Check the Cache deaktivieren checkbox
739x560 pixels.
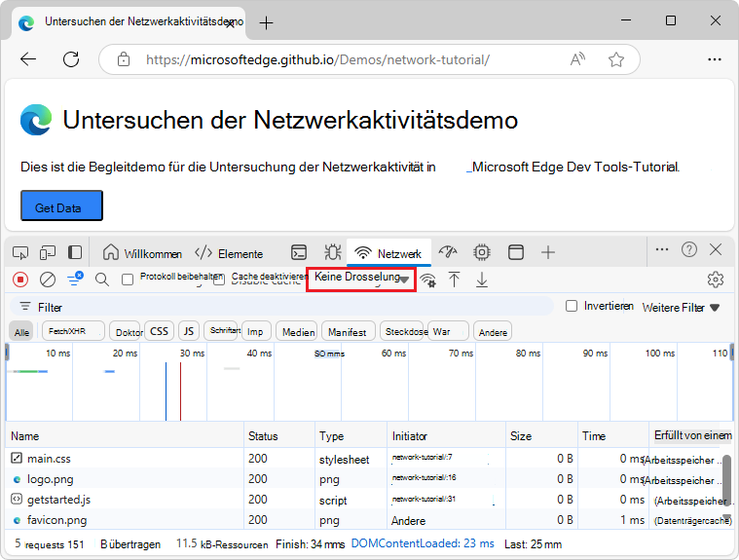coord(219,280)
